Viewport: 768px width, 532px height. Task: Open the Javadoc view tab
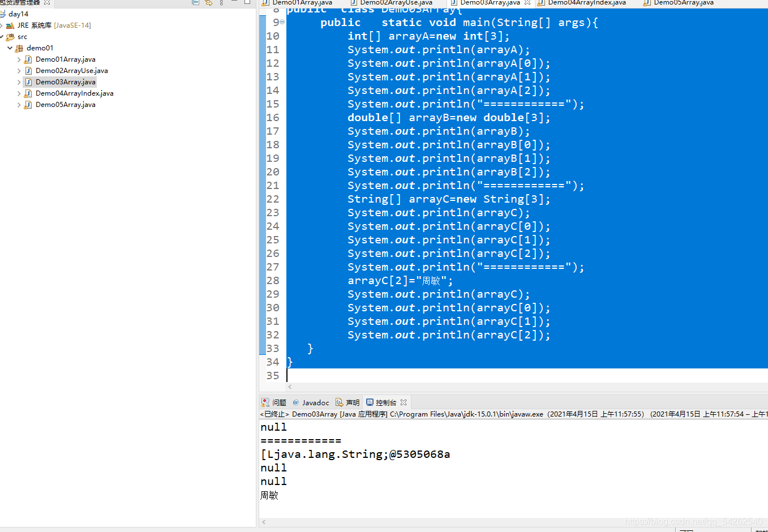311,402
